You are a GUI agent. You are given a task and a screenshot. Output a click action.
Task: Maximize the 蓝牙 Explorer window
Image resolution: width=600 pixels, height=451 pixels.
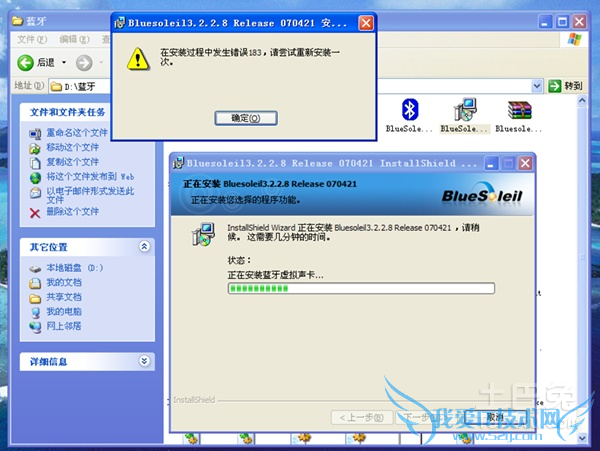tap(562, 22)
